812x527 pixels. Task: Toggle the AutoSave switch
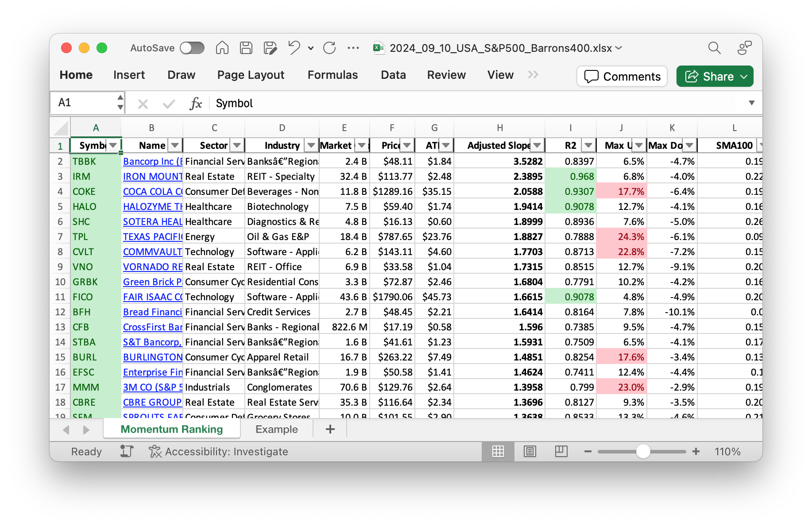pyautogui.click(x=192, y=48)
